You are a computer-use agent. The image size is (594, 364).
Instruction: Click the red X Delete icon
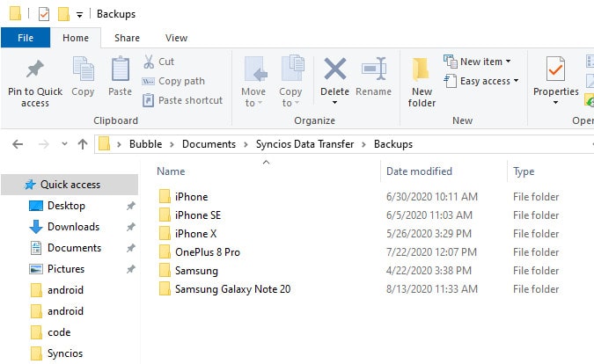click(x=335, y=69)
